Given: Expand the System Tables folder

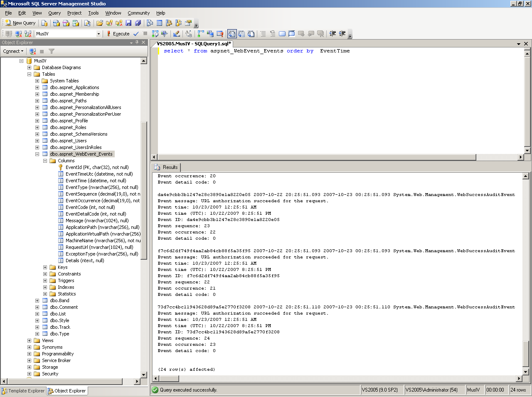Looking at the screenshot, I should tap(37, 81).
